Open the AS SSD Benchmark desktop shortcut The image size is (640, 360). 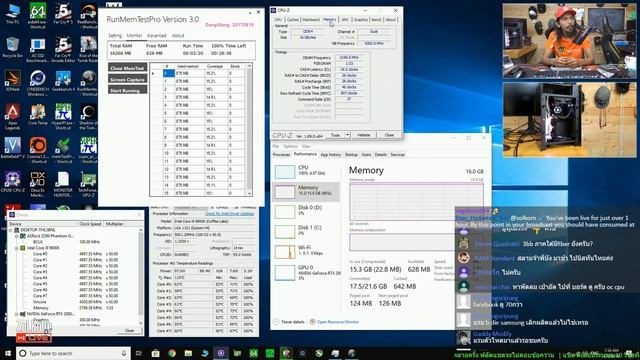pos(38,50)
